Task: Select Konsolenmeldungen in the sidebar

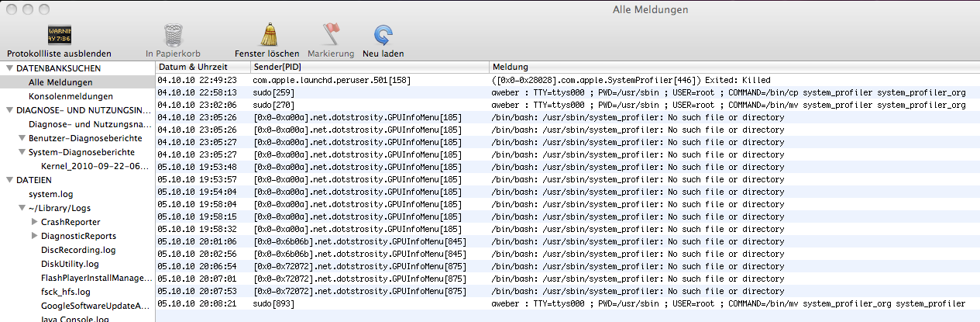Action: click(x=65, y=96)
